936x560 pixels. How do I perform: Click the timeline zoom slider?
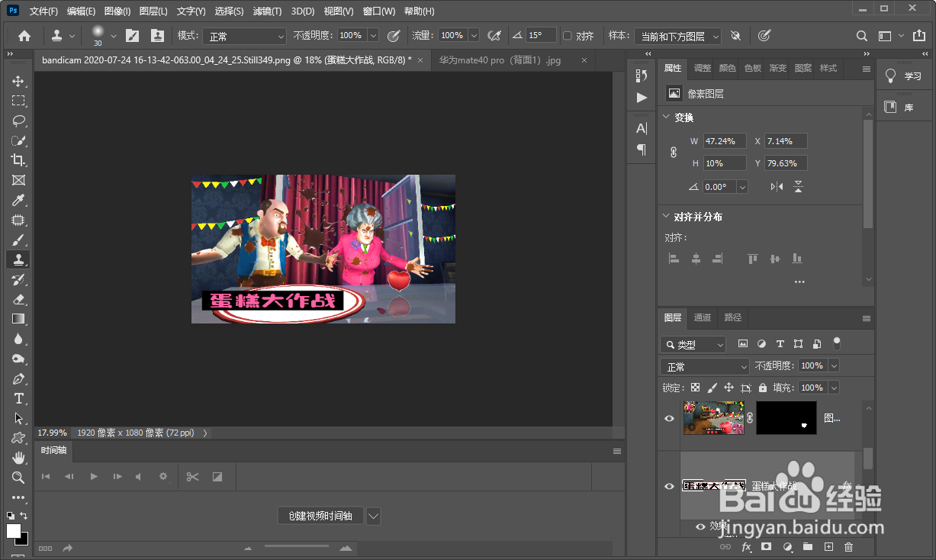[297, 546]
